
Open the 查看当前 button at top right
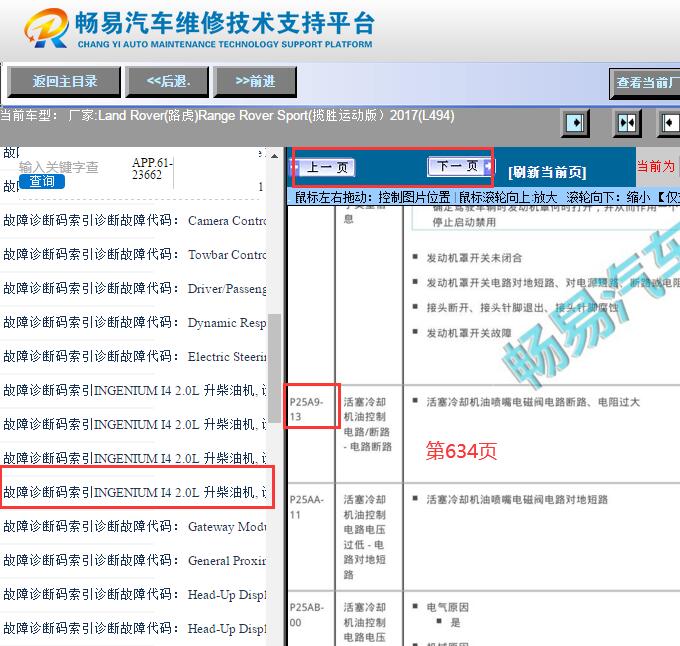645,83
